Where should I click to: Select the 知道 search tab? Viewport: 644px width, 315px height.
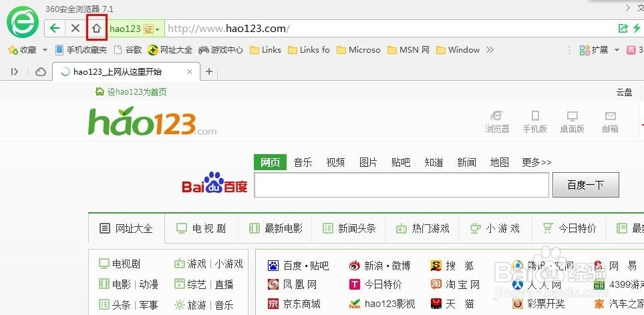[434, 162]
